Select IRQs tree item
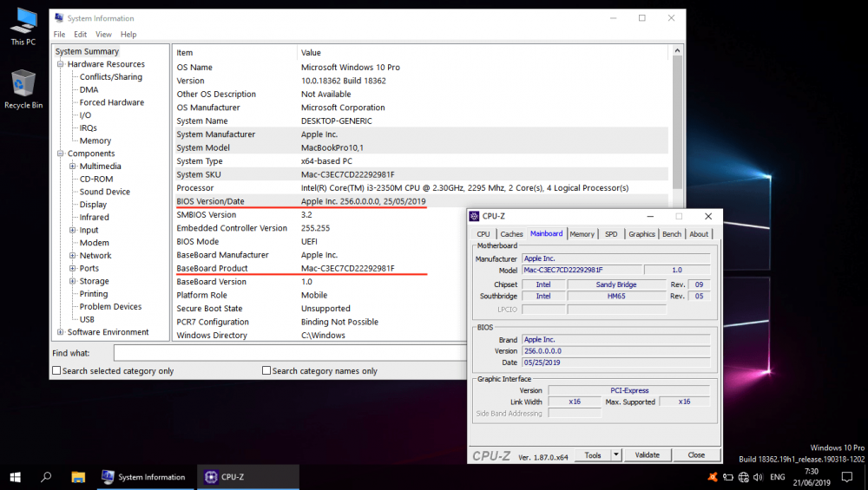This screenshot has height=490, width=868. [88, 127]
